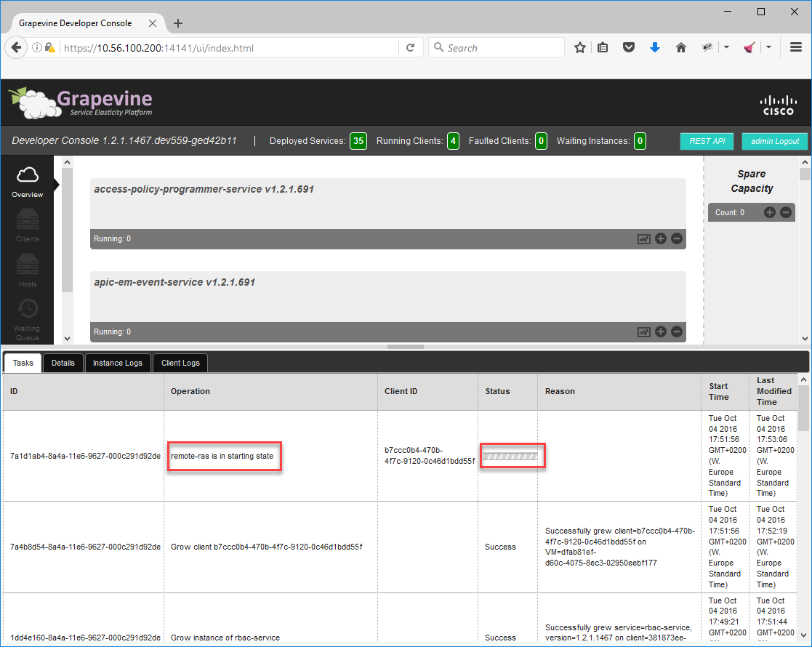The width and height of the screenshot is (812, 647).
Task: Click the Running Clients count badge 4
Action: 453,141
